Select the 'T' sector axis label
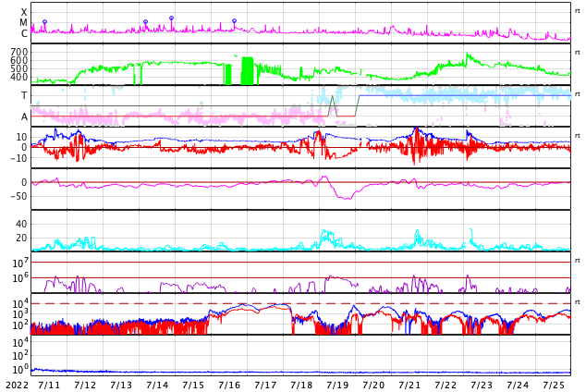 [24, 95]
